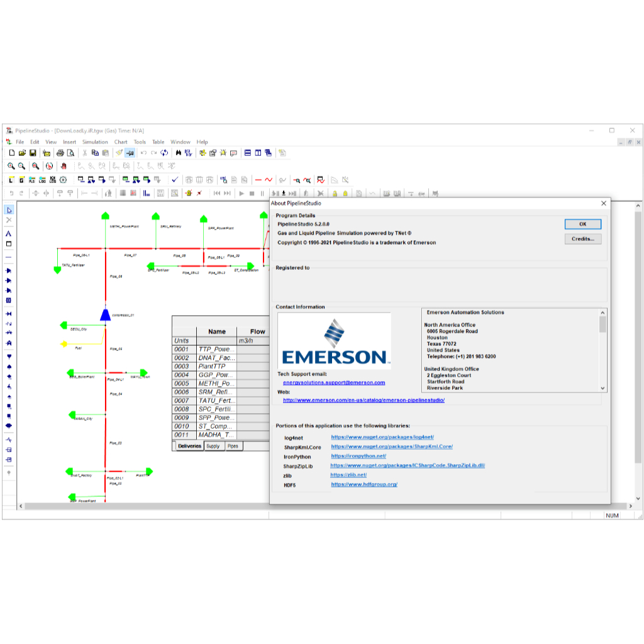This screenshot has width=644, height=644.
Task: Click the blue checkmark Validate icon
Action: click(x=175, y=179)
